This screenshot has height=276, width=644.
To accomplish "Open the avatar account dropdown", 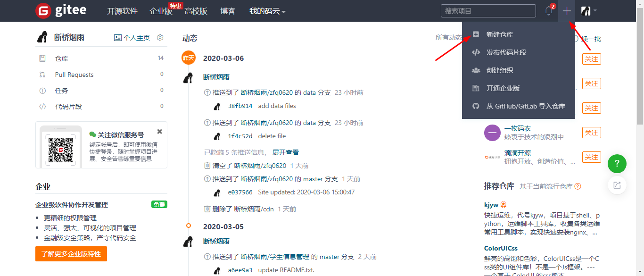I will pyautogui.click(x=586, y=10).
